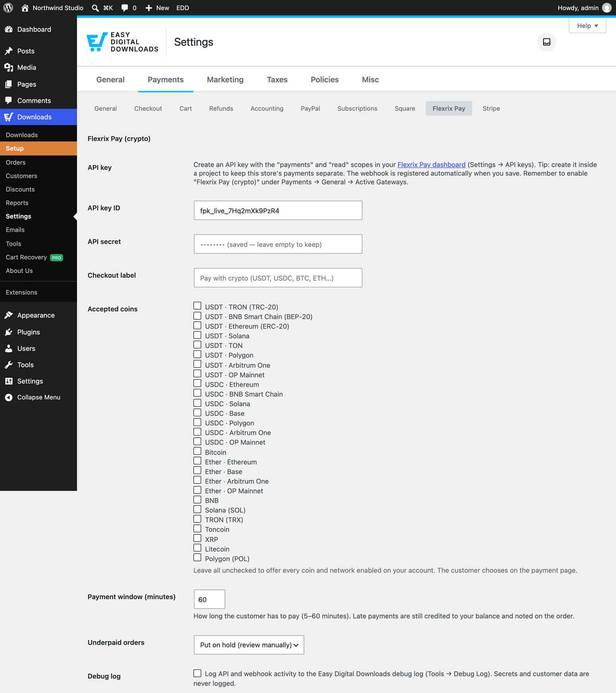This screenshot has height=693, width=616.
Task: Open the Stripe sub-tab
Action: pyautogui.click(x=491, y=109)
